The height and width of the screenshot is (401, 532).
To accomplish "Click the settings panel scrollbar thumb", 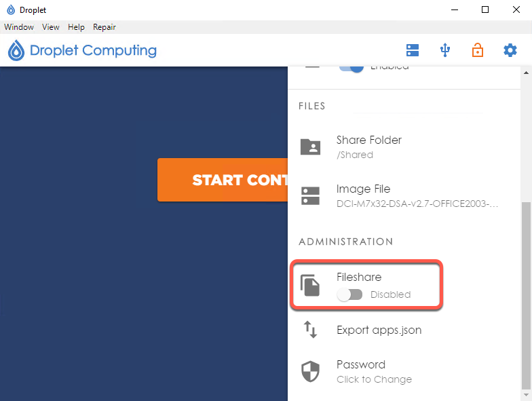I will pos(527,296).
